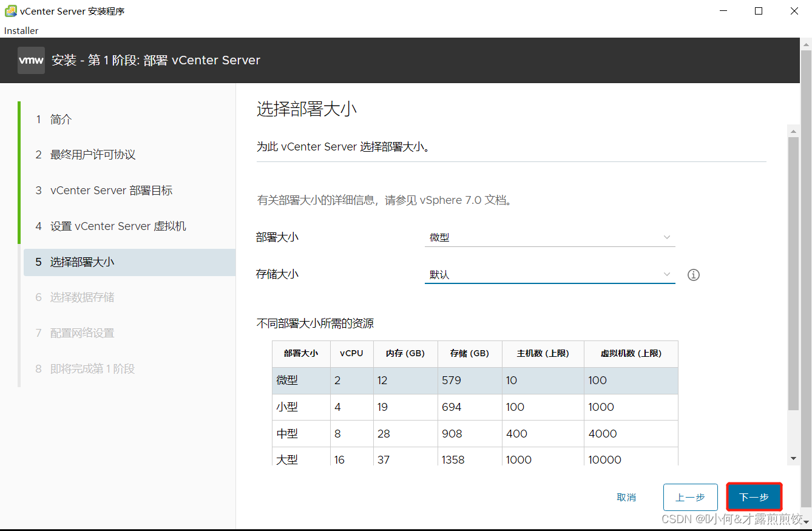The image size is (812, 531).
Task: Select the 中型 row in the table
Action: pos(475,434)
